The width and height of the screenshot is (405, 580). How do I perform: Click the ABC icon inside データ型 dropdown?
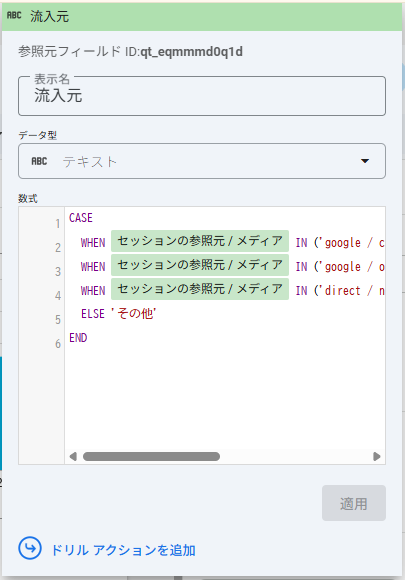pyautogui.click(x=39, y=161)
